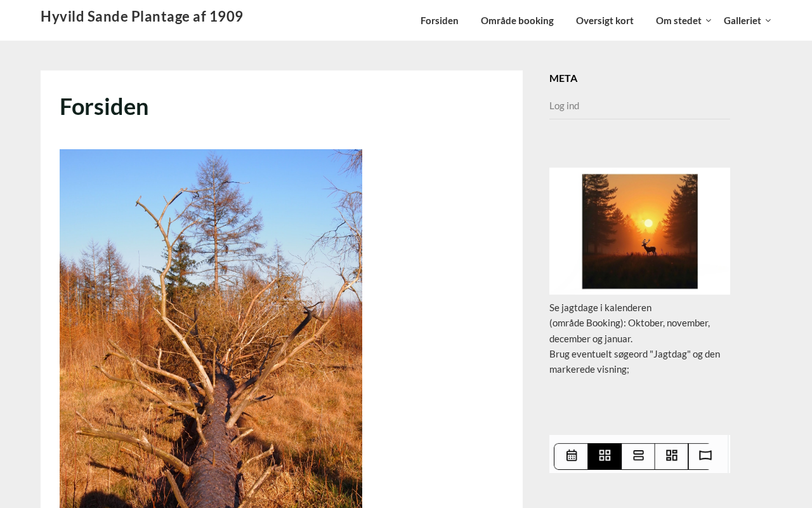Expand the Galleriet submenu chevron
The height and width of the screenshot is (508, 812).
768,20
